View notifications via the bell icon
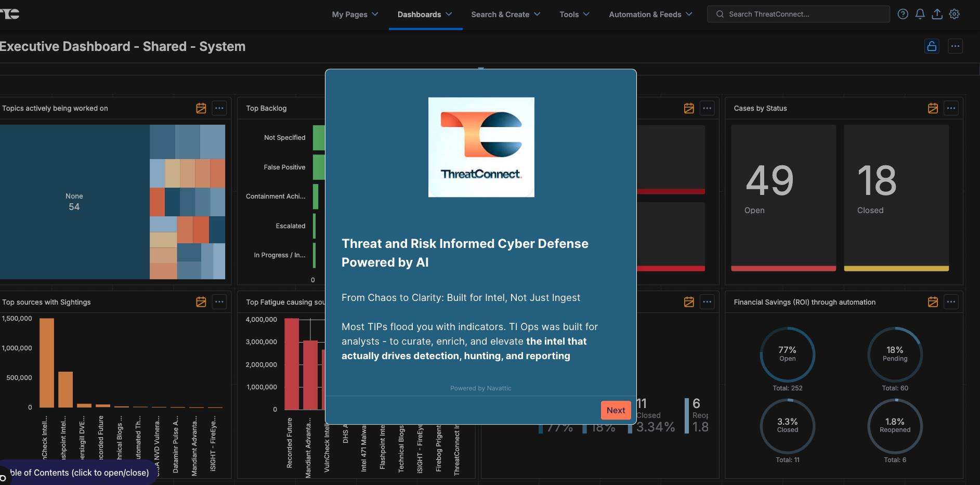The width and height of the screenshot is (980, 485). [x=920, y=14]
